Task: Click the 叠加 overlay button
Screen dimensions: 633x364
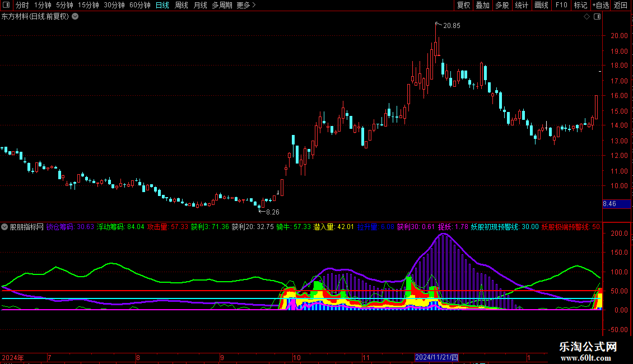Action: pos(483,5)
